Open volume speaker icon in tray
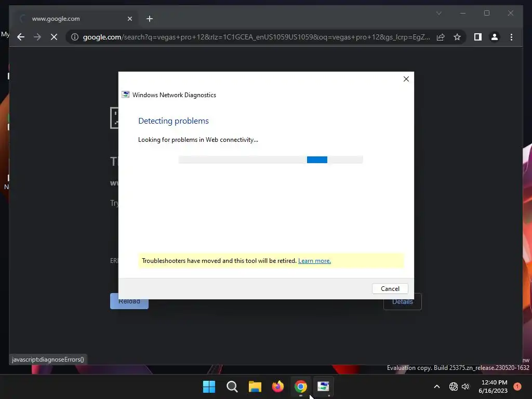This screenshot has height=399, width=532. pyautogui.click(x=465, y=387)
